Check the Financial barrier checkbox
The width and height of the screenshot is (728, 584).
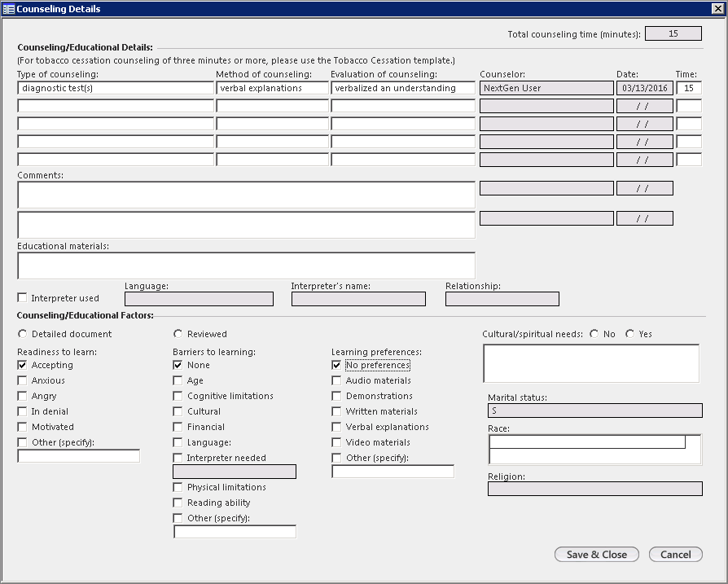pos(178,427)
